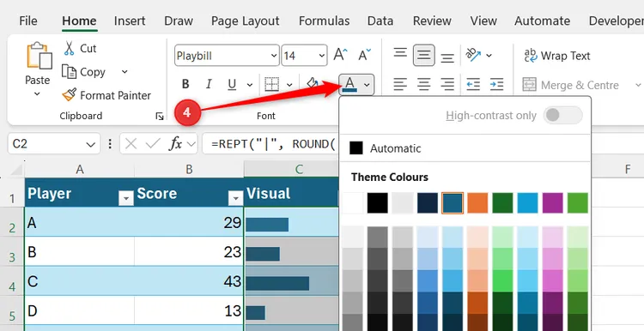Click the Decrease Indent icon
This screenshot has height=331, width=644.
(473, 85)
